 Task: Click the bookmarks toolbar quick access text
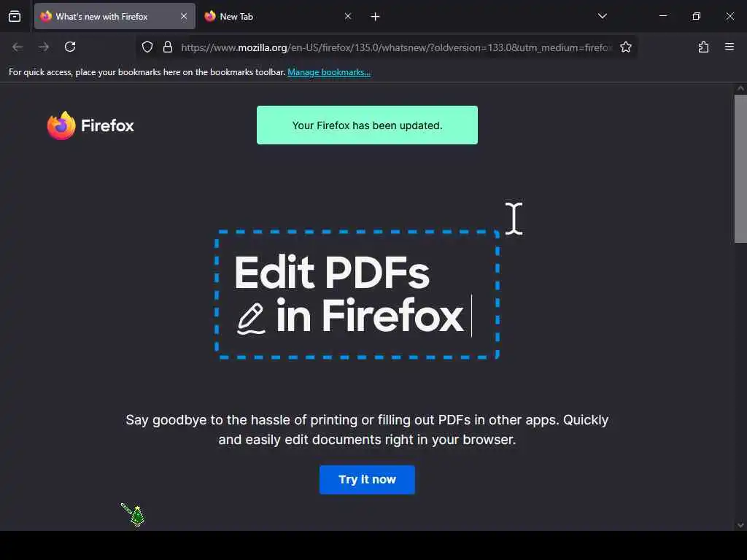[147, 72]
